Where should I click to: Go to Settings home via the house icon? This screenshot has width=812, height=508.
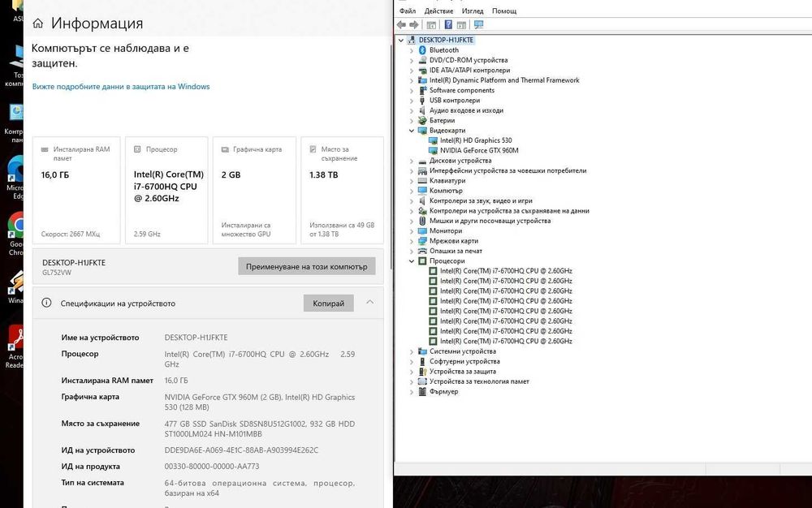(x=38, y=24)
